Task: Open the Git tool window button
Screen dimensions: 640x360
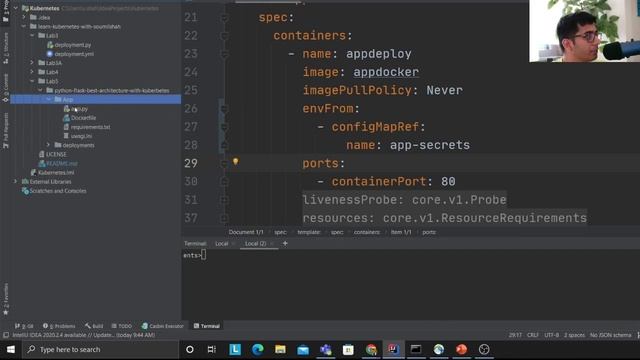Action: pyautogui.click(x=24, y=326)
